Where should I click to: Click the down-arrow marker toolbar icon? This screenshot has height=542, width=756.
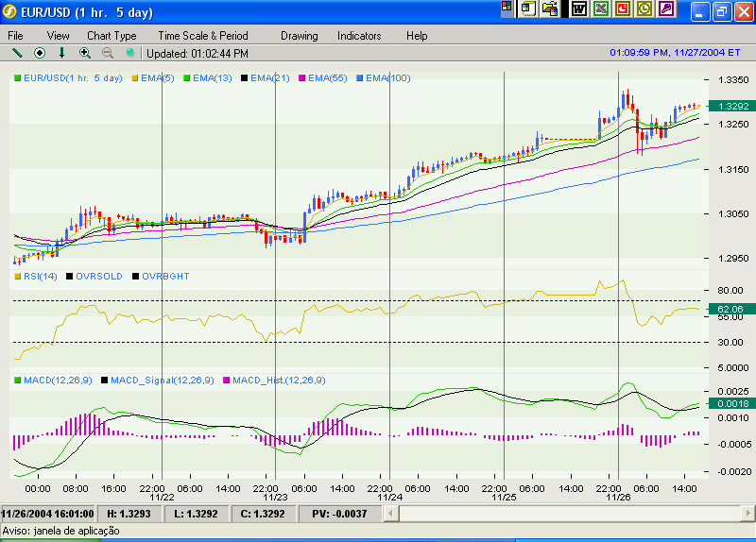tap(62, 53)
